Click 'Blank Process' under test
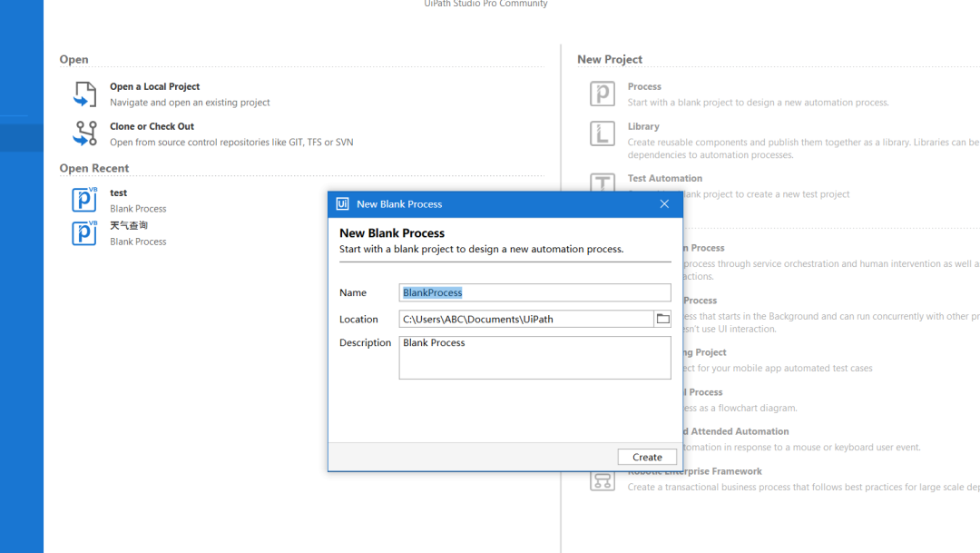The height and width of the screenshot is (553, 980). pos(138,209)
